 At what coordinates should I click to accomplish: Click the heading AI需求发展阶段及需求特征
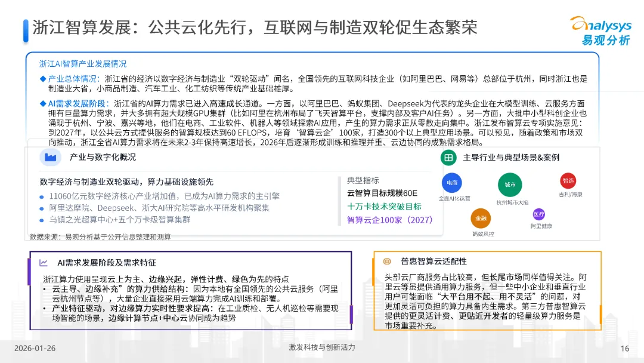pyautogui.click(x=107, y=262)
